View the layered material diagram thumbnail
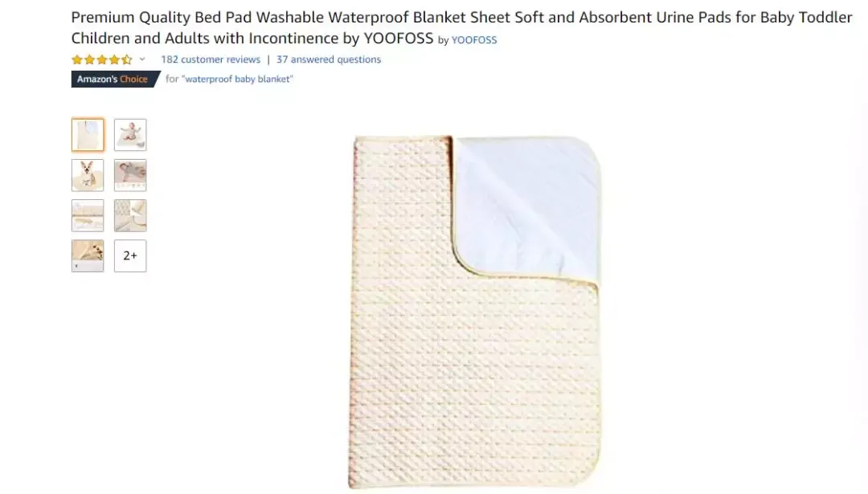The width and height of the screenshot is (868, 494). pos(88,215)
